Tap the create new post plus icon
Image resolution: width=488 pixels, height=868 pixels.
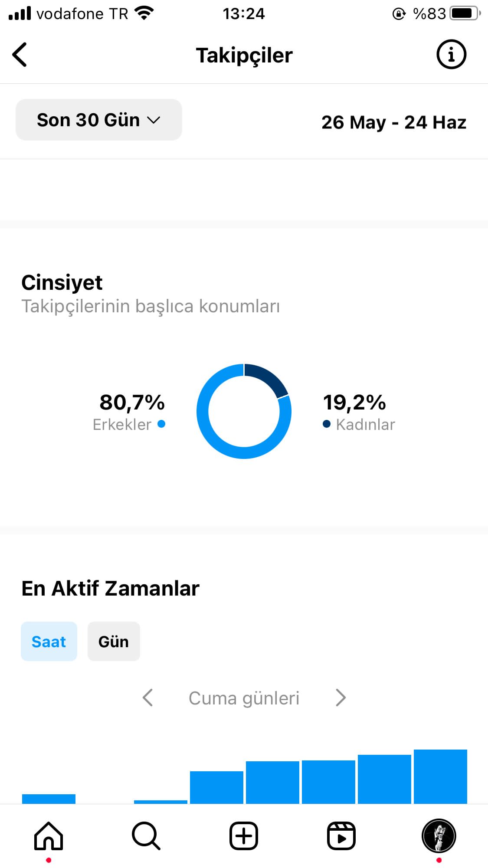(244, 836)
